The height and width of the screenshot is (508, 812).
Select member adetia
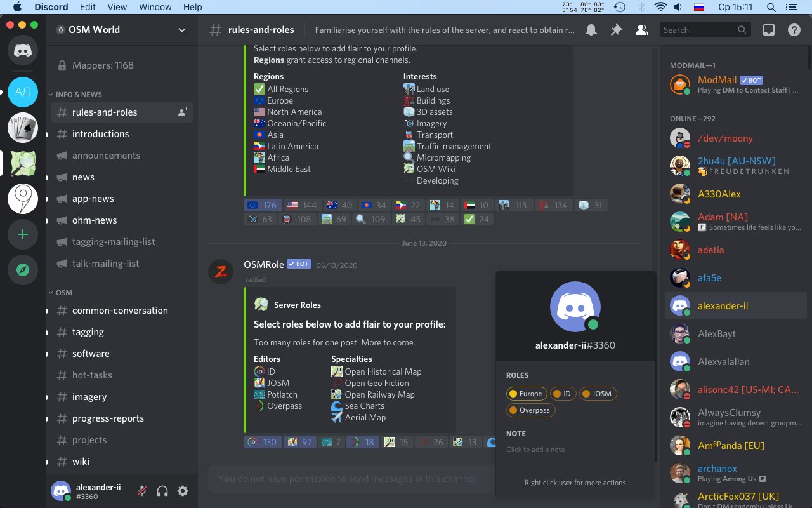tap(735, 250)
